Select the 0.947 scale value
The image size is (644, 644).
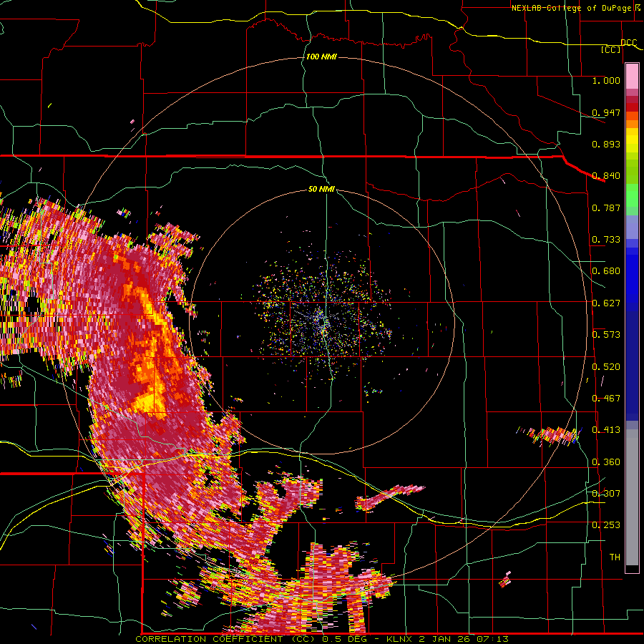(x=606, y=112)
